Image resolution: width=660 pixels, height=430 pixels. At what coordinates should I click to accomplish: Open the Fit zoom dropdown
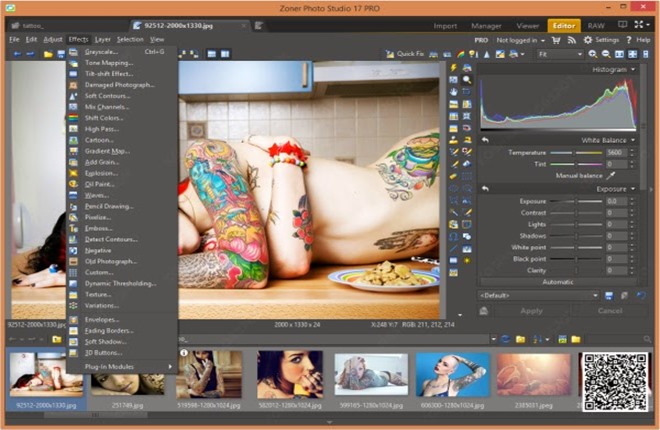click(560, 54)
